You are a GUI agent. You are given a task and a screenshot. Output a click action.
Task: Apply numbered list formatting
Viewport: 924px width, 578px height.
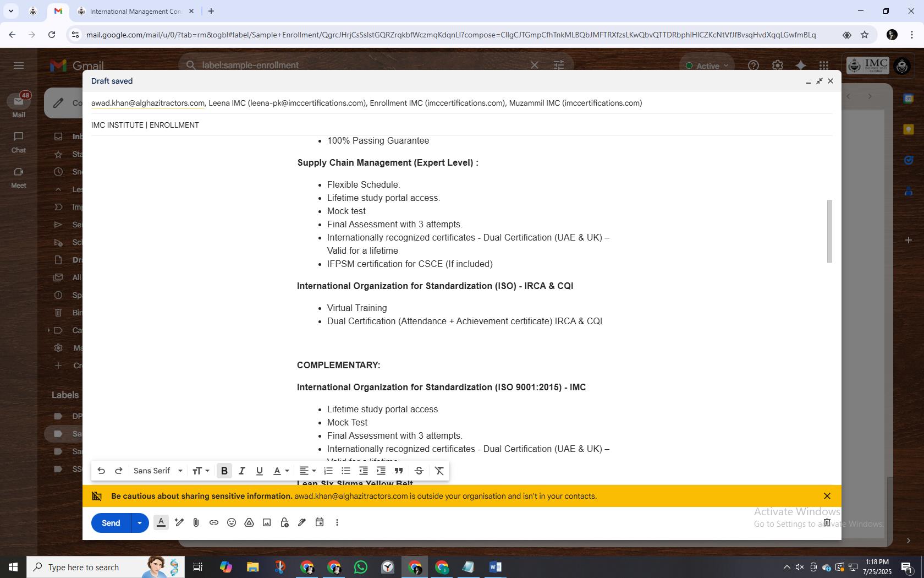(328, 471)
